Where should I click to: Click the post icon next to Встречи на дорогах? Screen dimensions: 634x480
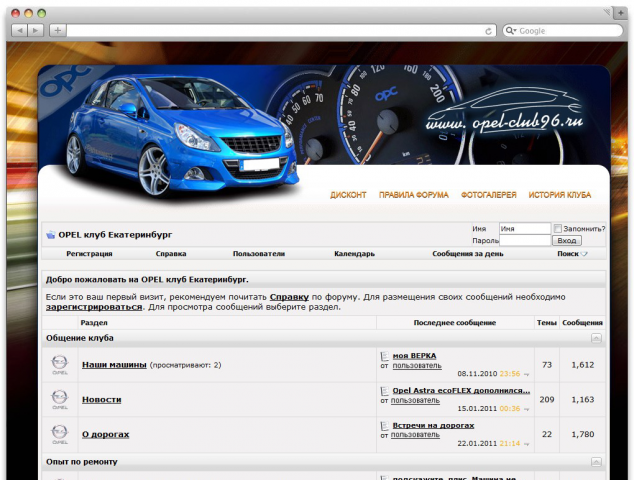[x=385, y=426]
